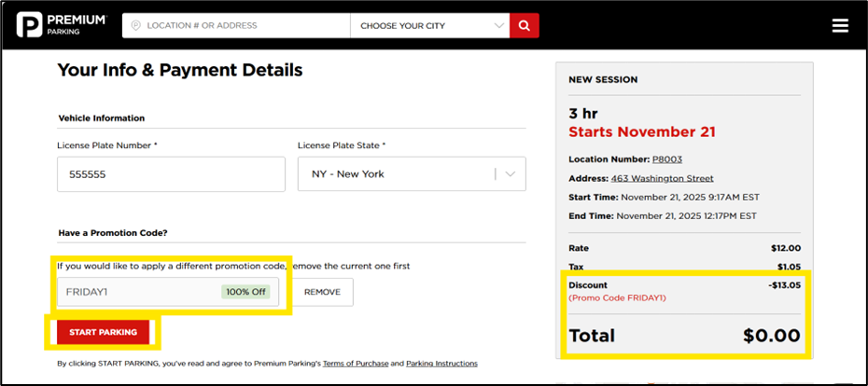868x386 pixels.
Task: Click the New Session heading
Action: click(603, 79)
